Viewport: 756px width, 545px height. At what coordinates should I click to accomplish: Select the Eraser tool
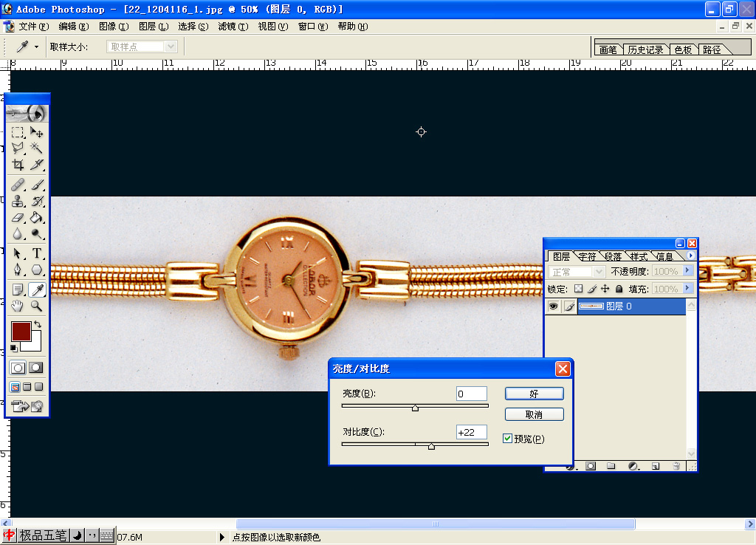pos(18,218)
